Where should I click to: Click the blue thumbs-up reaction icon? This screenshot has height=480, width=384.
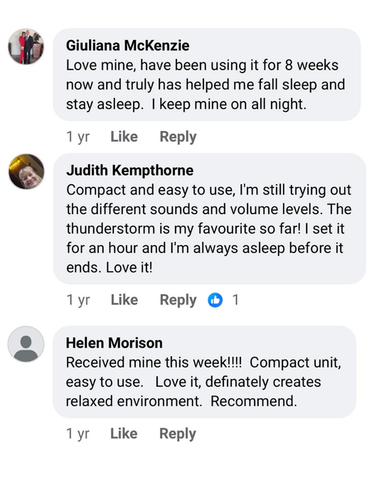tap(215, 300)
